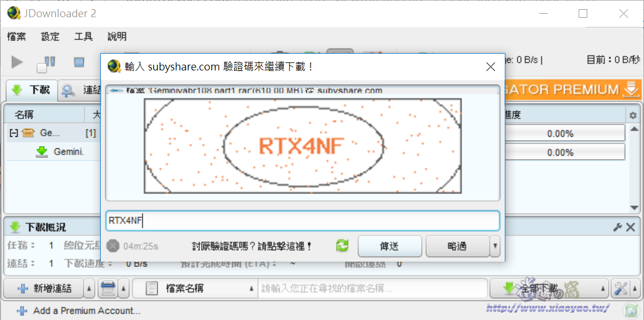This screenshot has width=644, height=320.
Task: Close the captcha dialog
Action: pos(490,67)
